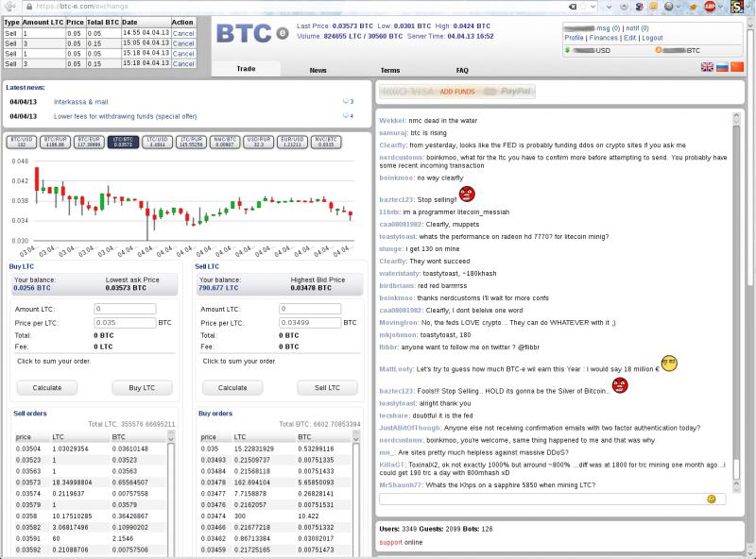756x559 pixels.
Task: Switch language using the British flag
Action: (708, 66)
